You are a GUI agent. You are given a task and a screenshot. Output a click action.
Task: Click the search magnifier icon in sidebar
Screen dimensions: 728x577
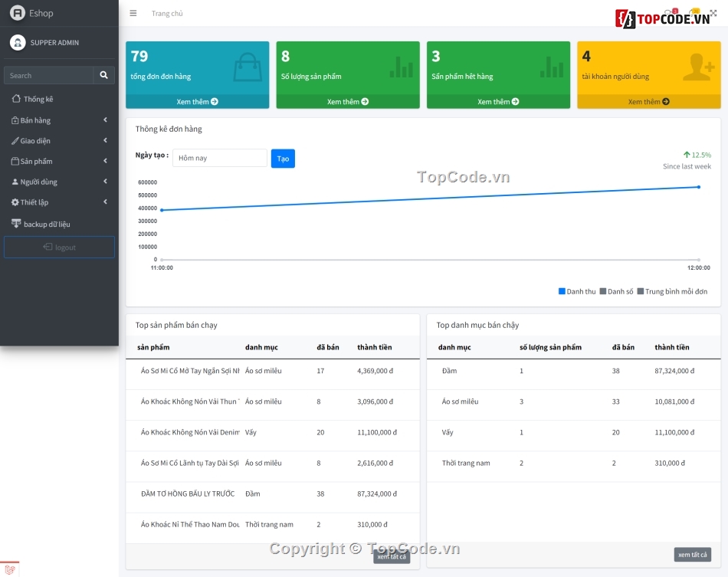click(104, 75)
